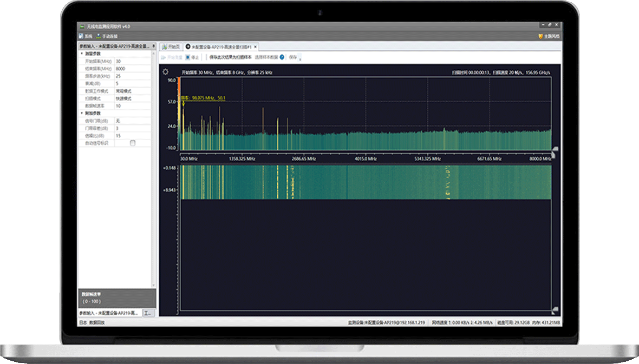Image resolution: width=639 pixels, height=364 pixels.
Task: Click the yellow 98.075 MHz marker label
Action: click(x=203, y=98)
